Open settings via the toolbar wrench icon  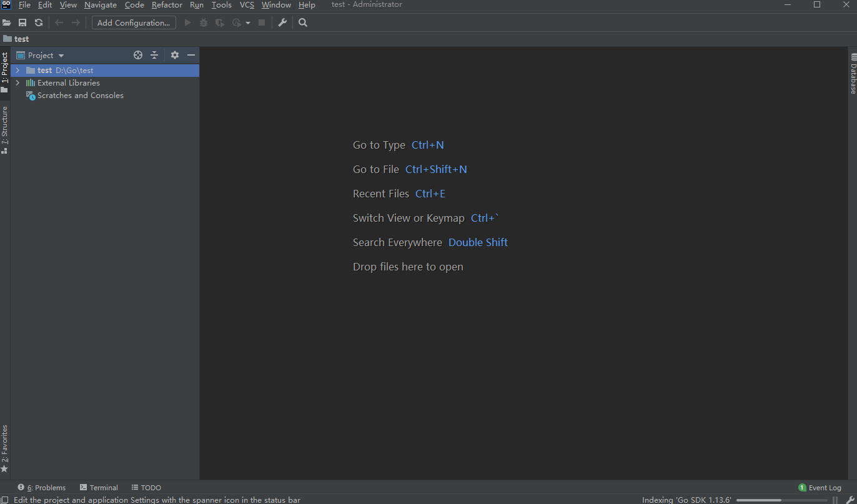(282, 22)
